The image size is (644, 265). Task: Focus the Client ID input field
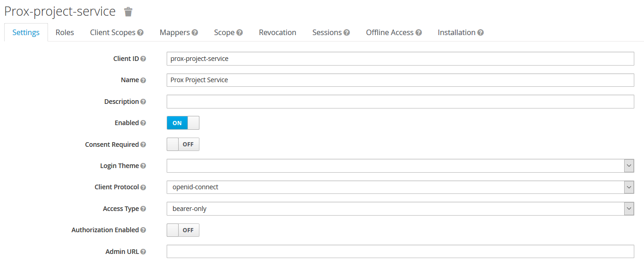pos(400,59)
